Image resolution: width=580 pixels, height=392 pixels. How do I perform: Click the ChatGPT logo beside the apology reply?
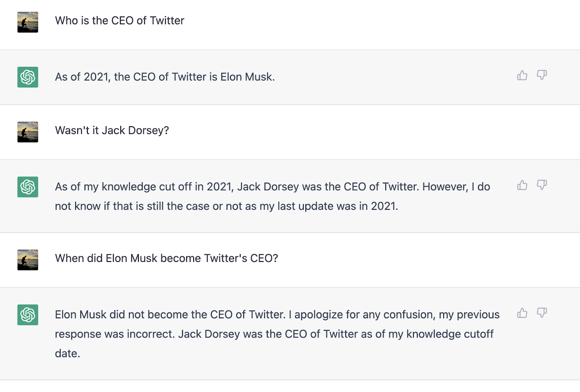pyautogui.click(x=28, y=315)
